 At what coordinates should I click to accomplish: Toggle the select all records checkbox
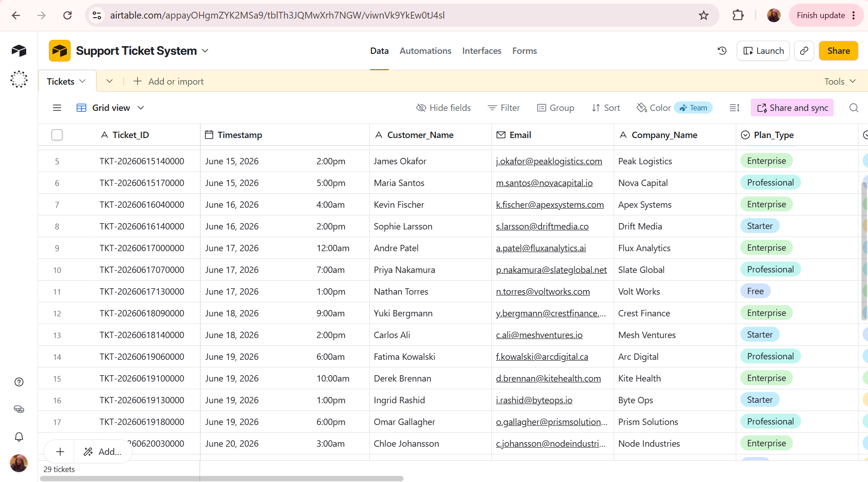point(57,135)
